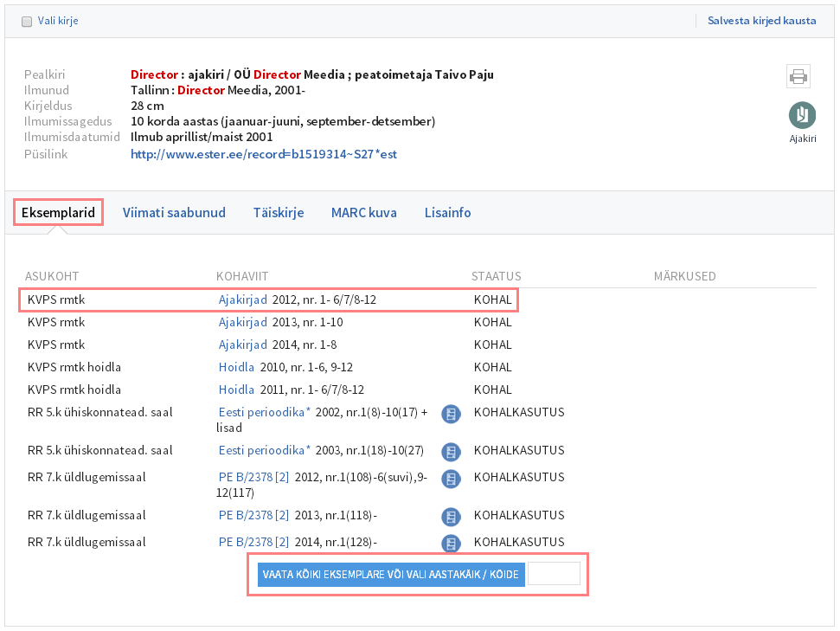
Task: Click 'Ilmub aprillist/maist 2001' text
Action: point(202,137)
